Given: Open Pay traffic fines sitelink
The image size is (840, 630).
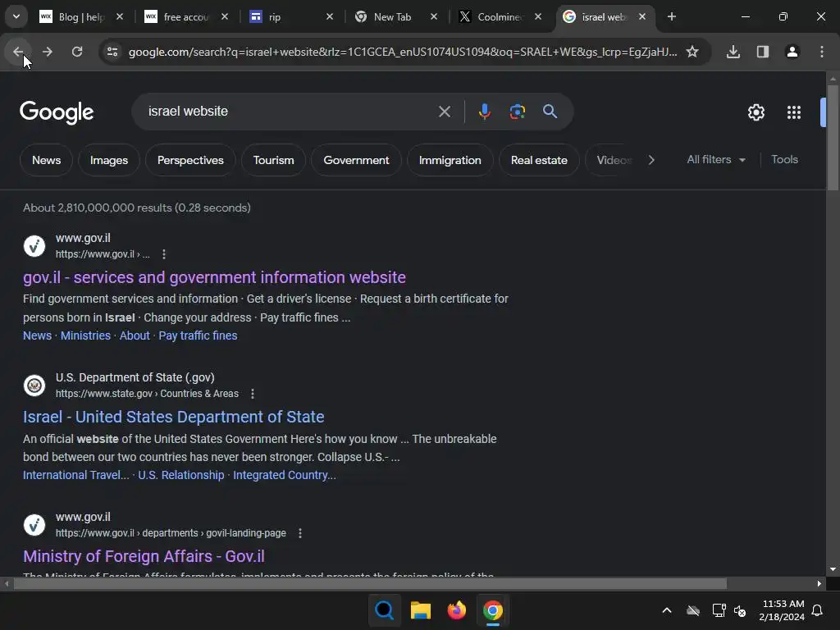Looking at the screenshot, I should click(198, 336).
